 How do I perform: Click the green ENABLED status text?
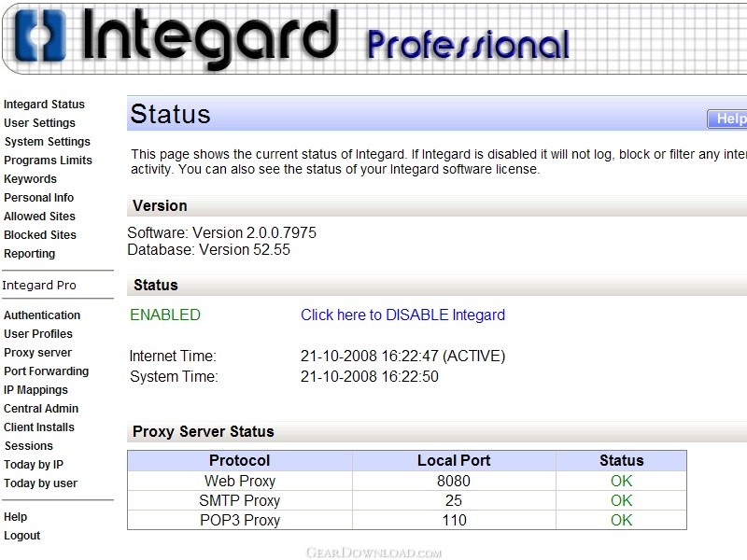[165, 315]
